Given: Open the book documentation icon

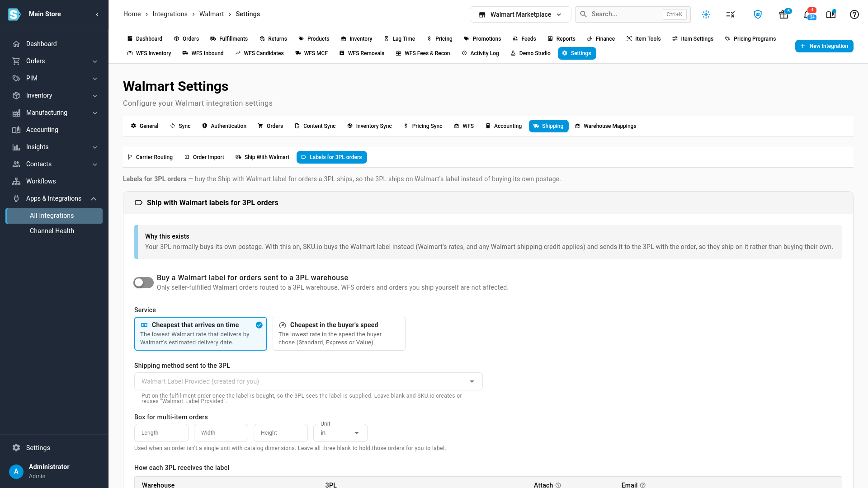Looking at the screenshot, I should click(x=830, y=14).
